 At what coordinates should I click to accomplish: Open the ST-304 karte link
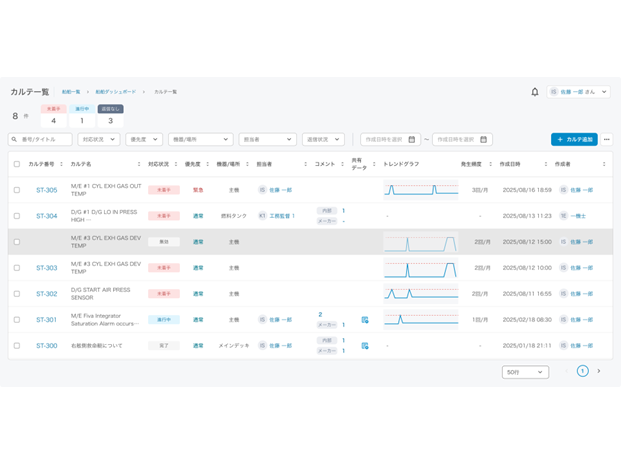point(46,216)
